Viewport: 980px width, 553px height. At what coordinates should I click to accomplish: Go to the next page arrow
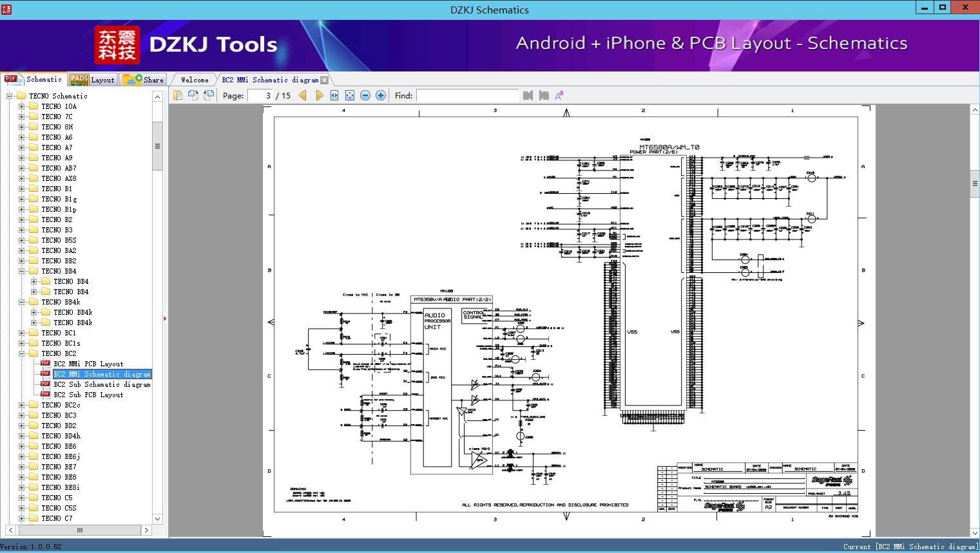[319, 95]
